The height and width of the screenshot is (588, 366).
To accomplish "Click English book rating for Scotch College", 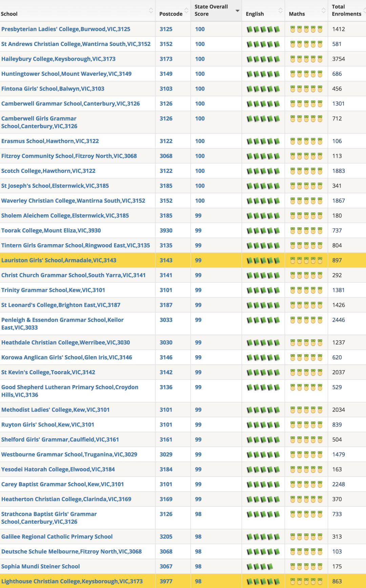I will click(x=263, y=171).
